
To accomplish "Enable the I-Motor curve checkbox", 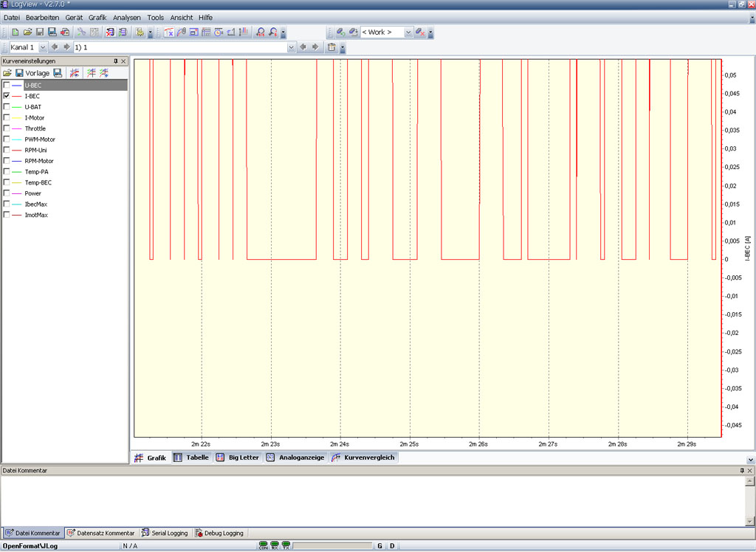I will point(7,117).
